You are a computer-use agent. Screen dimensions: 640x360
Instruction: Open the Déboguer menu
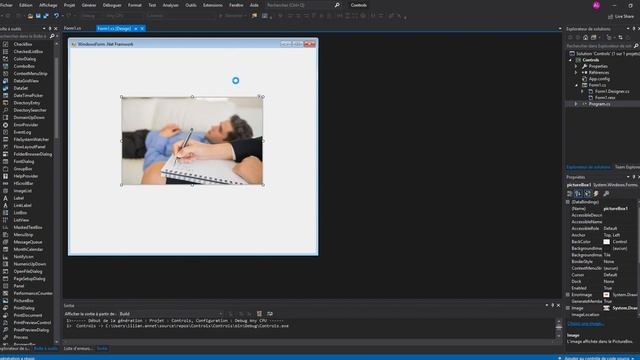(x=112, y=5)
